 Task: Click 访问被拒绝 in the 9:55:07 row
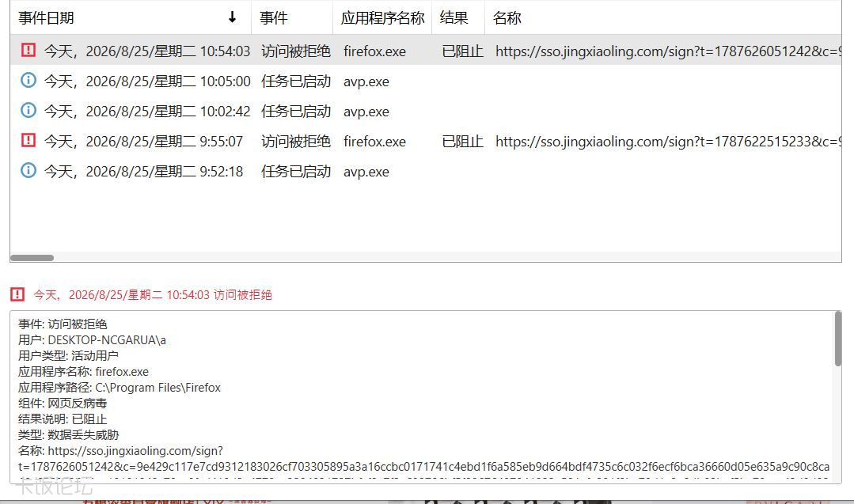(x=296, y=142)
